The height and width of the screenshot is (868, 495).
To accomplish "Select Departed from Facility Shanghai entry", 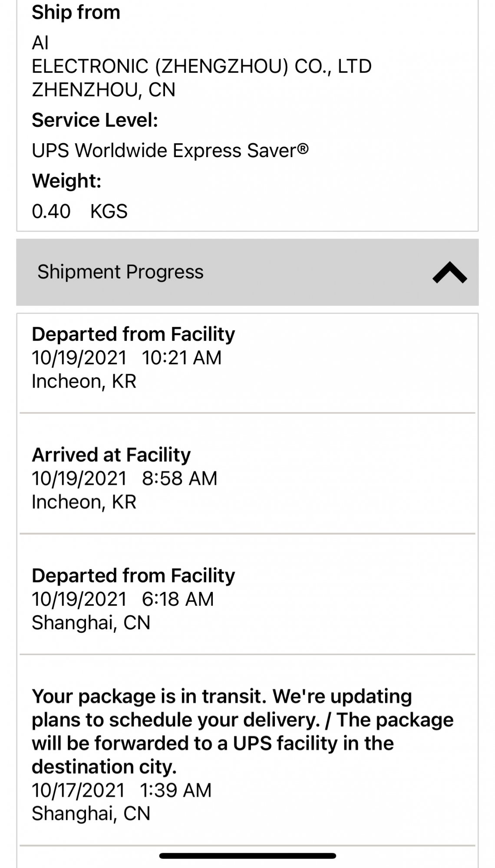I will (x=247, y=594).
